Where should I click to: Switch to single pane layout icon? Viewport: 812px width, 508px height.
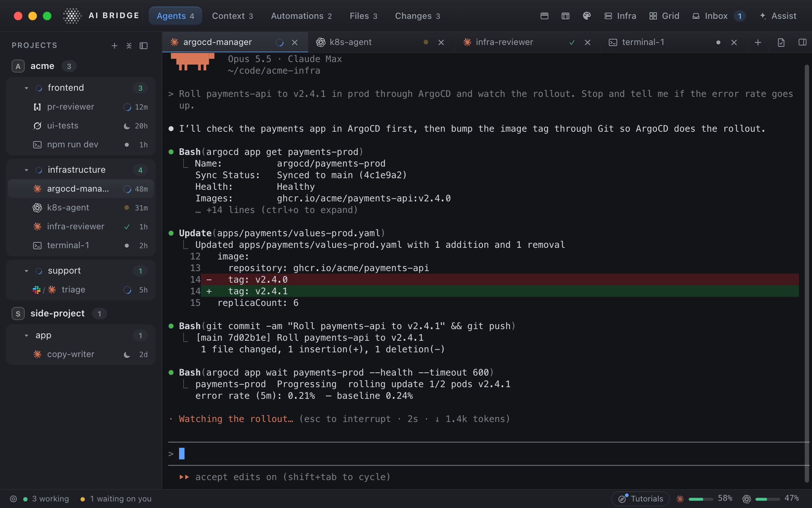point(544,16)
